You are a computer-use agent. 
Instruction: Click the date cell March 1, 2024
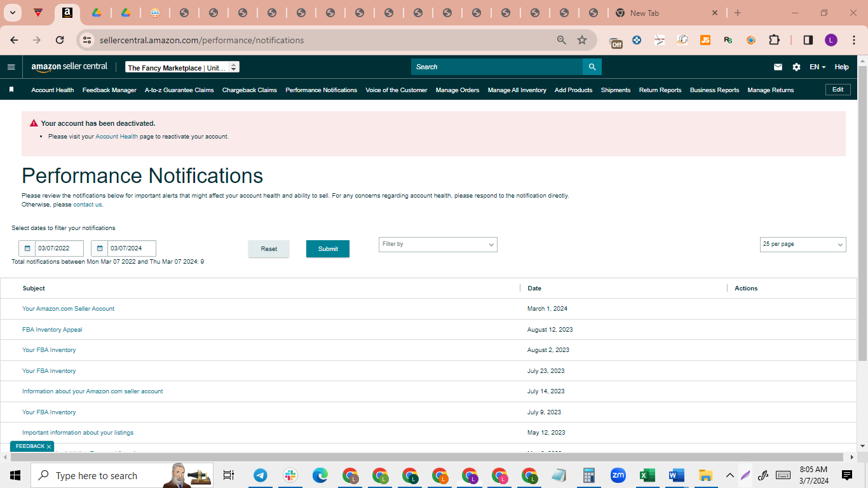547,309
